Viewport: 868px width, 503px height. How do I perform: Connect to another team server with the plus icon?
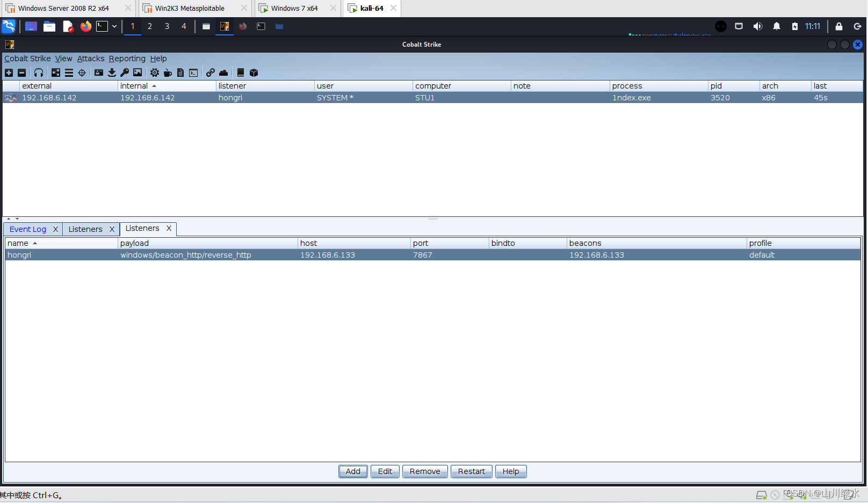(9, 73)
